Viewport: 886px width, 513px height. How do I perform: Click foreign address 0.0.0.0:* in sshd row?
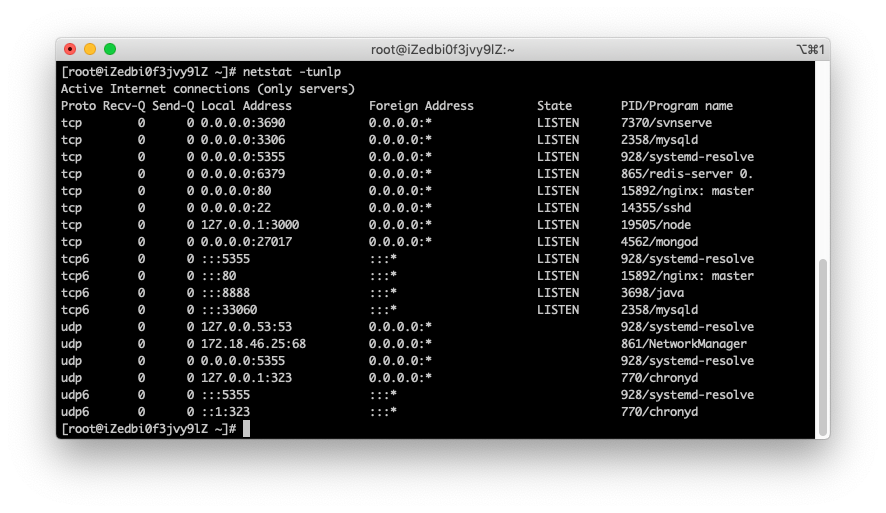[401, 207]
